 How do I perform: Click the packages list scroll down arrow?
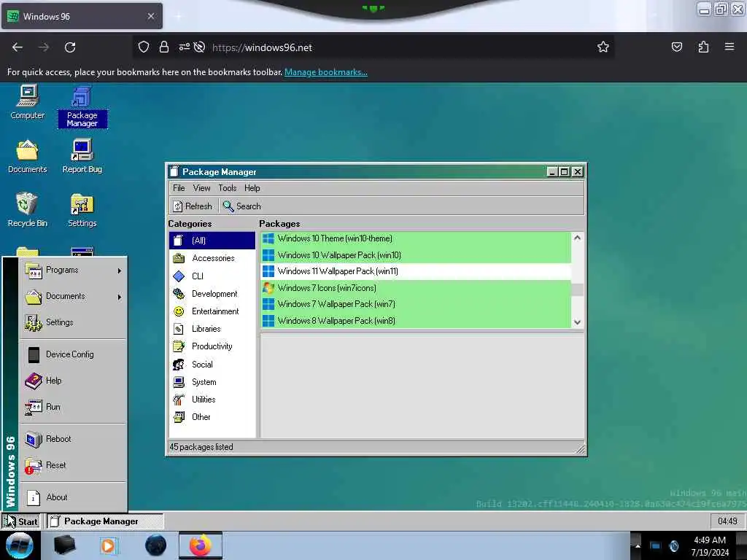[578, 322]
